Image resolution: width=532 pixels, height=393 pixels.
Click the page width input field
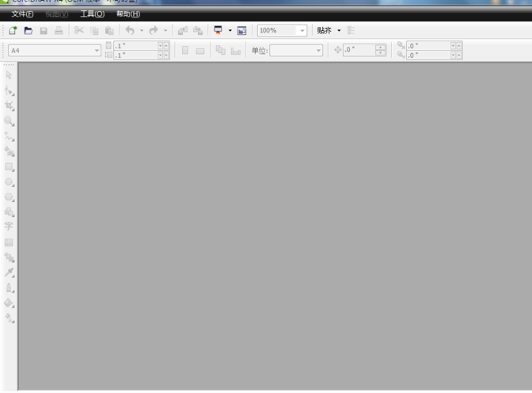coord(135,46)
